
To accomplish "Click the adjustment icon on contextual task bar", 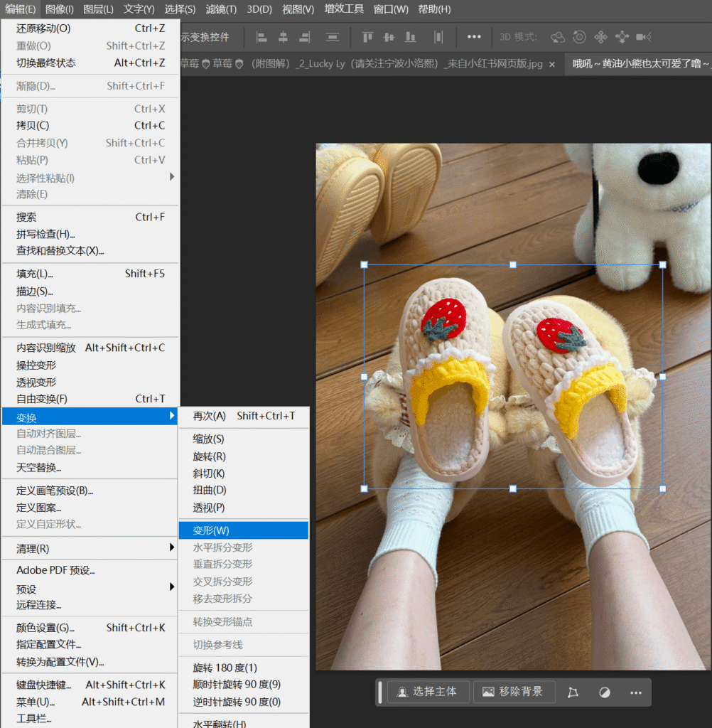I will click(x=605, y=692).
